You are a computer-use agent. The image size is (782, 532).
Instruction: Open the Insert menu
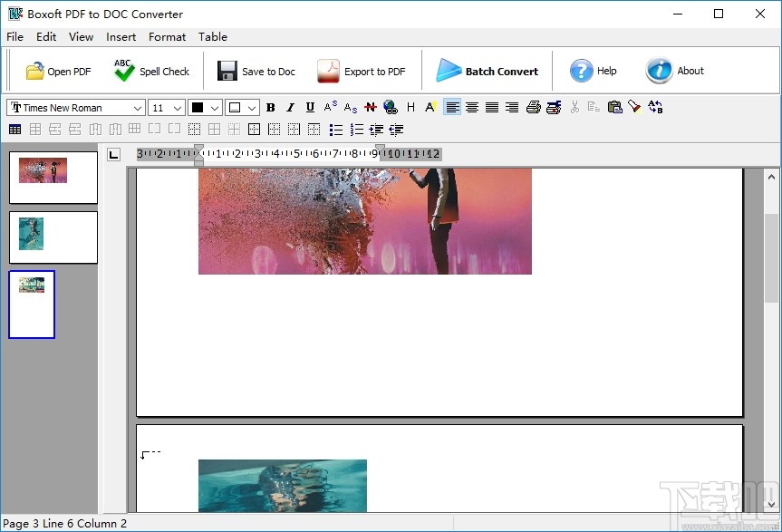121,37
